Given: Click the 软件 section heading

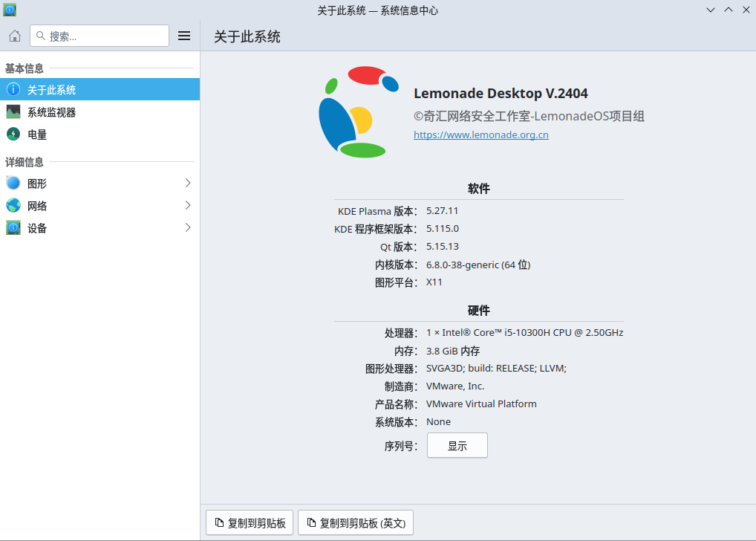Looking at the screenshot, I should pyautogui.click(x=479, y=189).
